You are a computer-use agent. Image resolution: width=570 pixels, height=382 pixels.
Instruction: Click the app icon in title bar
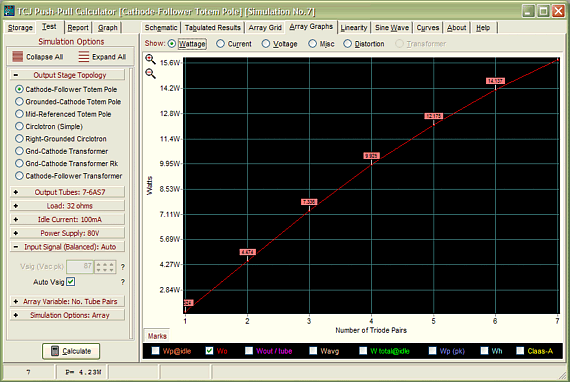[9, 11]
